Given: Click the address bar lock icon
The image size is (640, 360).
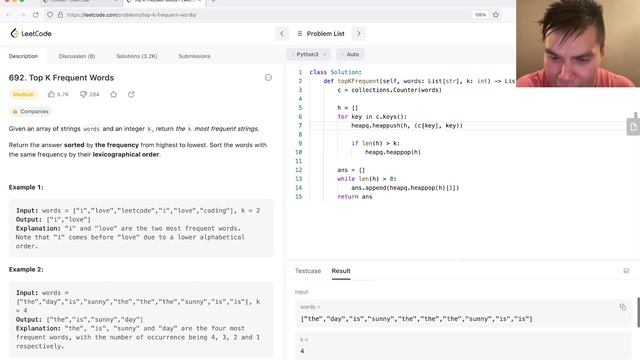Looking at the screenshot, I should coord(60,15).
